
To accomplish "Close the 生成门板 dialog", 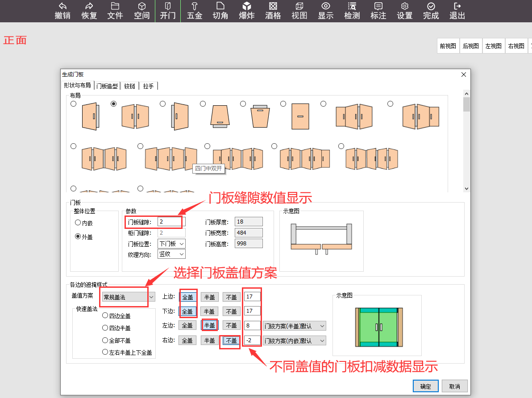I will coord(463,75).
